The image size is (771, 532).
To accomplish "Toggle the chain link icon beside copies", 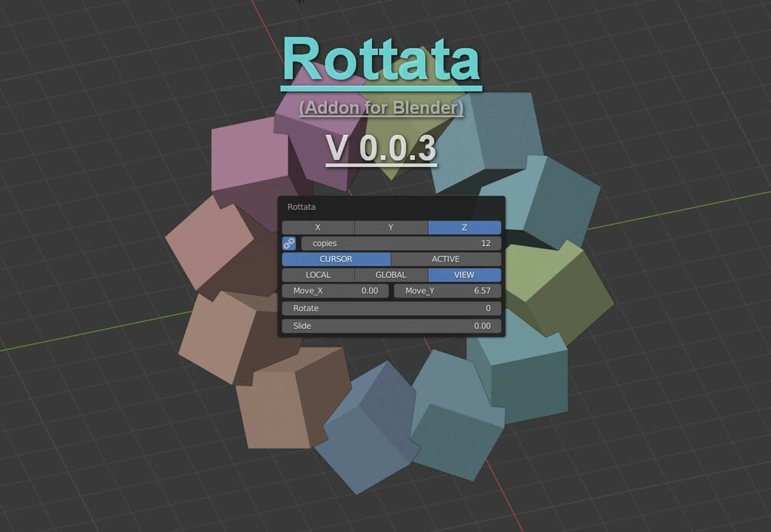I will click(289, 243).
